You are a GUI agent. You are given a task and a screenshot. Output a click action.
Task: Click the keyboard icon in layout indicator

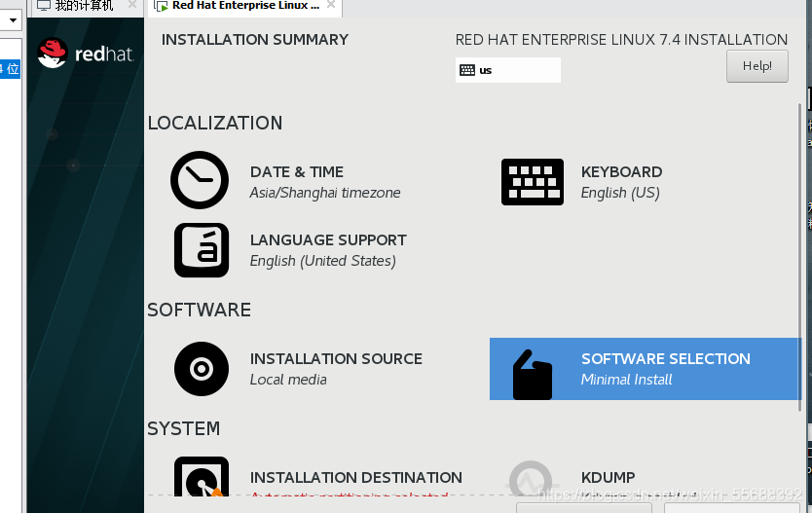click(x=467, y=70)
